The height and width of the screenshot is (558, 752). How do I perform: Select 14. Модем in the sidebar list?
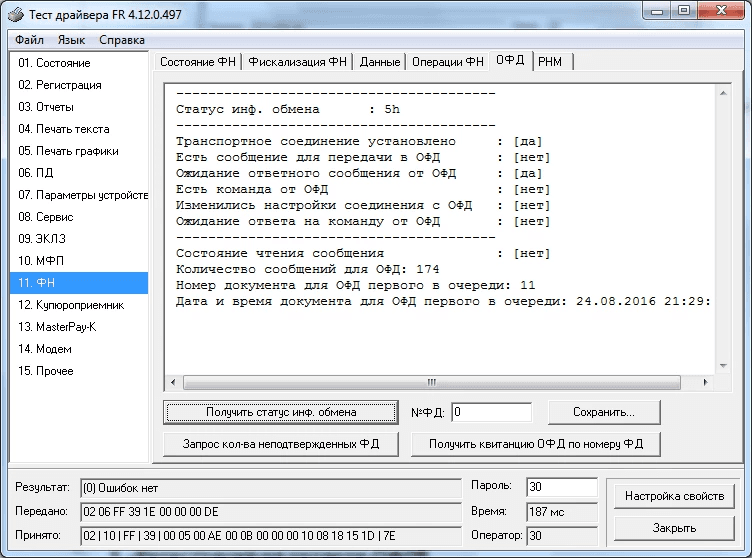tap(78, 349)
